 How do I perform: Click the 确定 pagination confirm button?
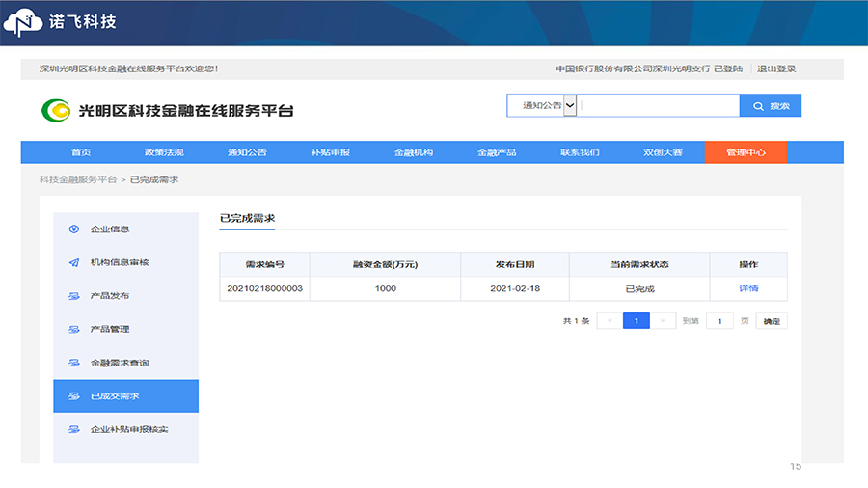pos(772,321)
